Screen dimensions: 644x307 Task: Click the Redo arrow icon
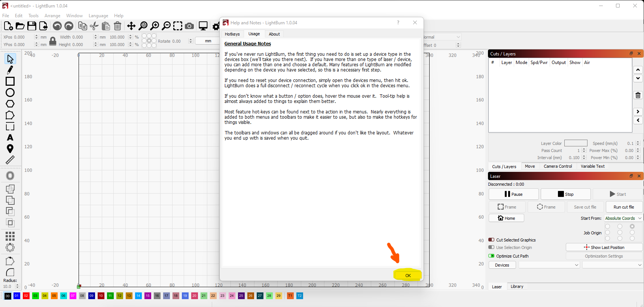point(69,26)
